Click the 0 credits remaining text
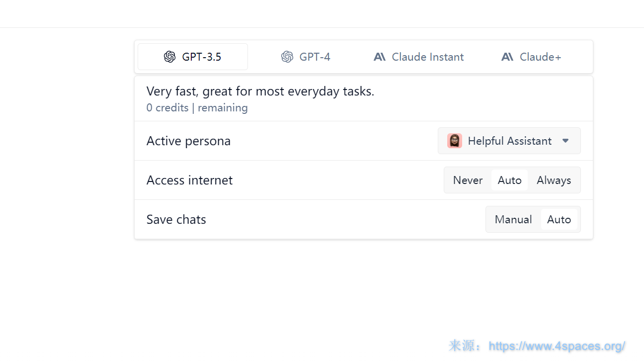Viewport: 644px width, 361px height. click(197, 108)
